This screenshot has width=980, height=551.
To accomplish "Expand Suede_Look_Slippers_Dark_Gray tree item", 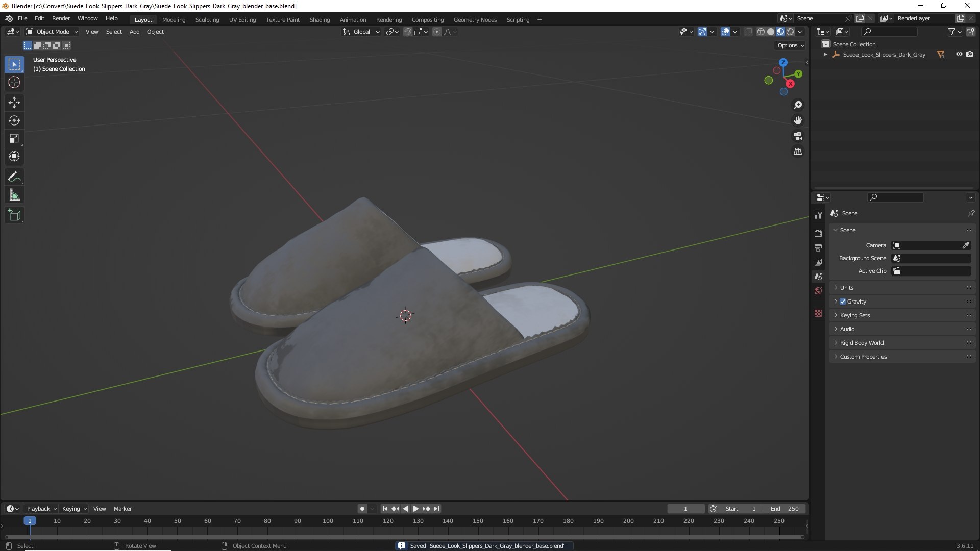I will [x=825, y=54].
